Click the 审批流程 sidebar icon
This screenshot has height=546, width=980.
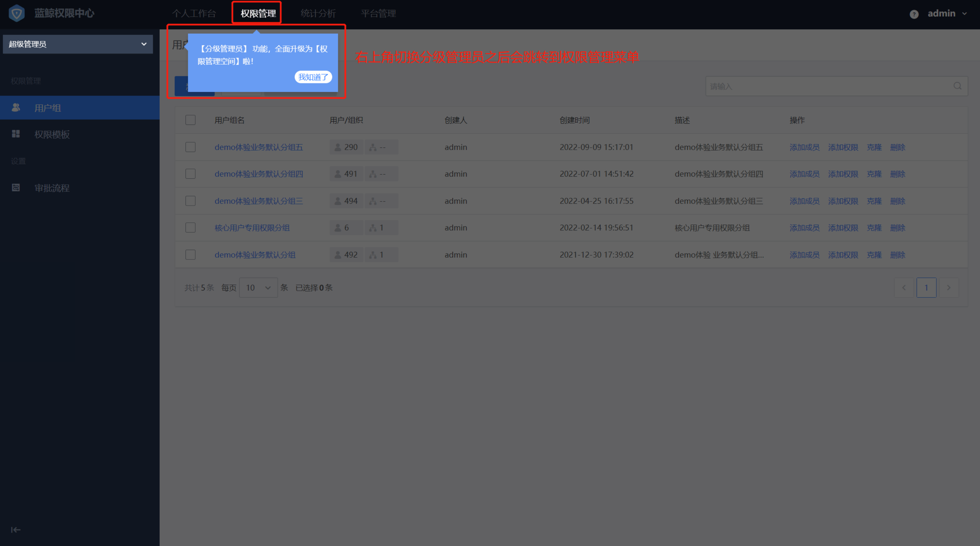(x=16, y=188)
